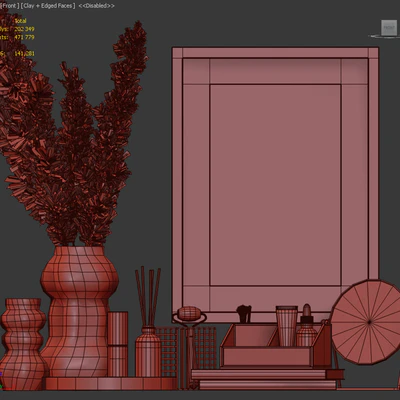Select the dropper bottle in organizer
Screen dimensions: 400x400
(307, 326)
